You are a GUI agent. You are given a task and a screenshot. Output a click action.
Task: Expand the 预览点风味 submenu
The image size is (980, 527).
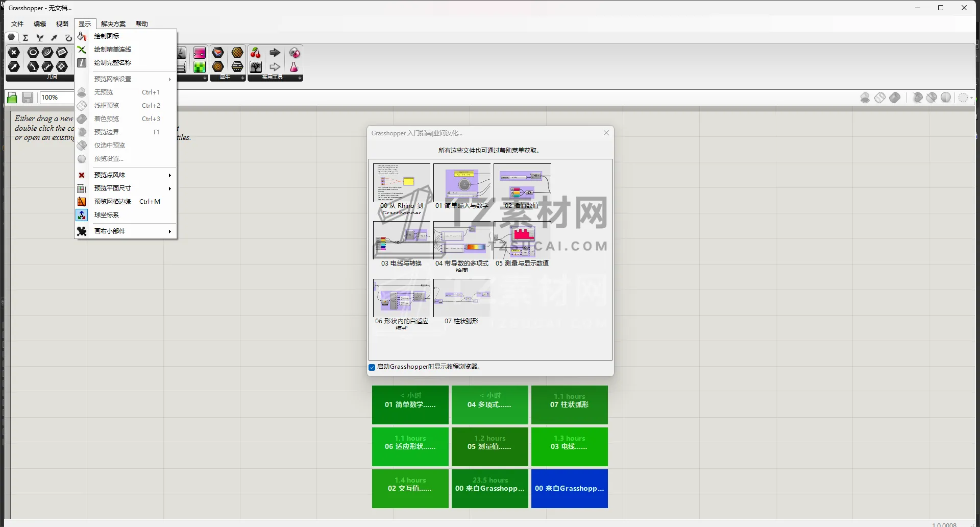point(126,175)
